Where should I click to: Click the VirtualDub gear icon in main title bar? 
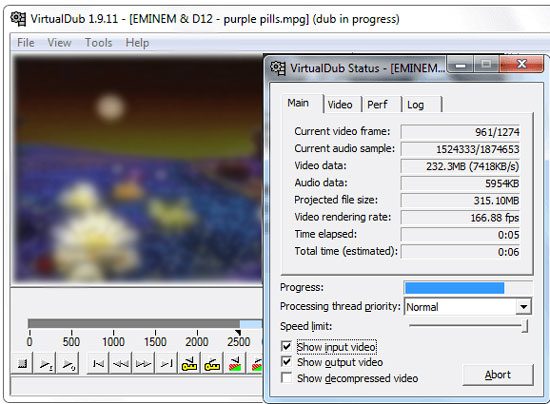(18, 19)
